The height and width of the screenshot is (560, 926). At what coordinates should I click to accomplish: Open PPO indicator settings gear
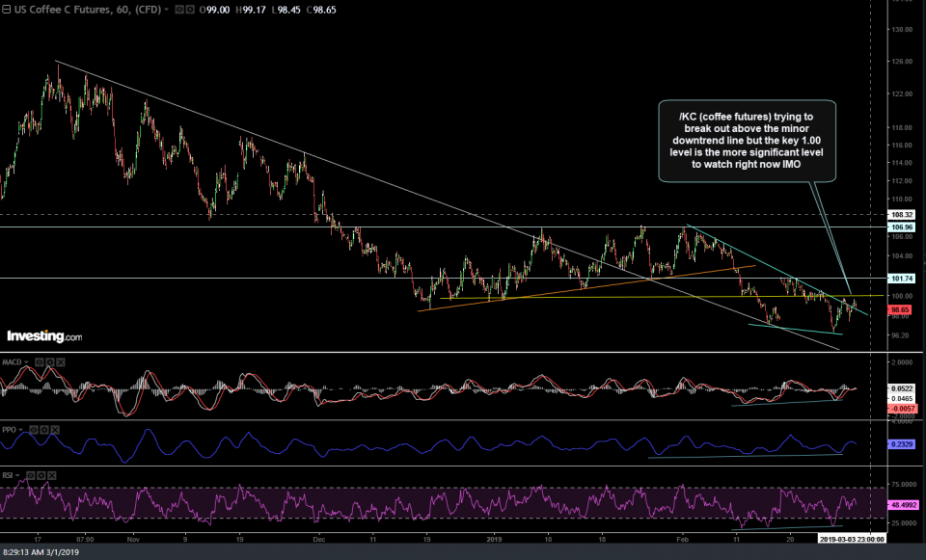(x=43, y=428)
